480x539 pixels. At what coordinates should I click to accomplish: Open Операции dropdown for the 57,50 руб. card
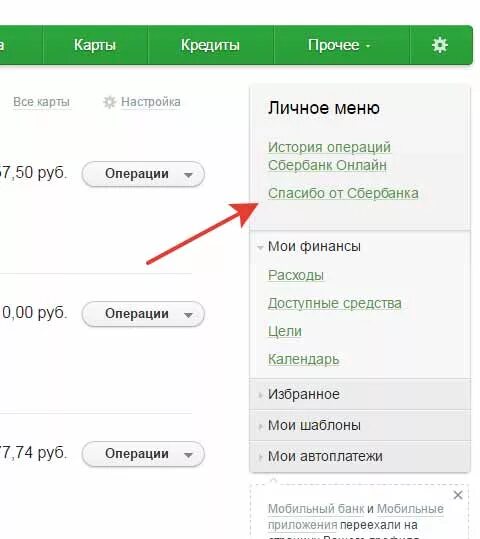coord(143,174)
